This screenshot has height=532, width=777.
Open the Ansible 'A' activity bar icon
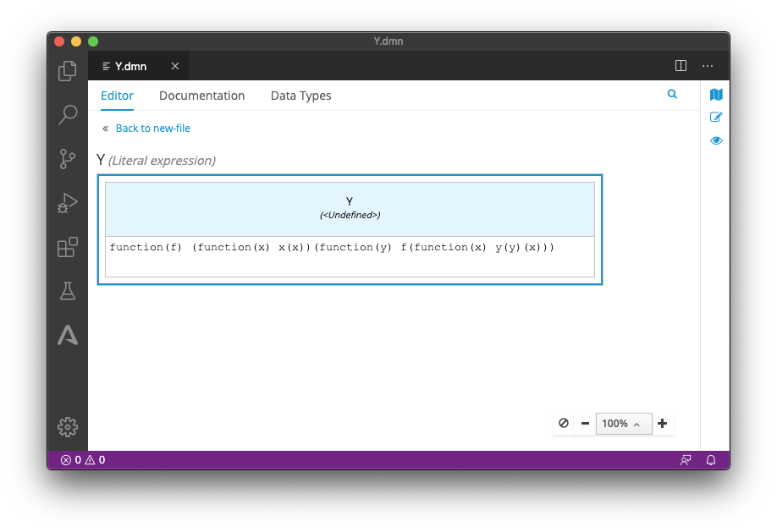[68, 335]
